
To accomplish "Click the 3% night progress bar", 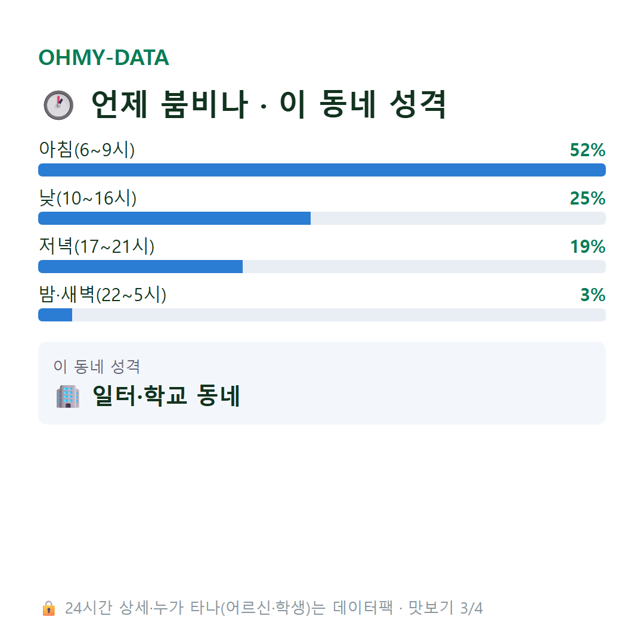I will click(322, 315).
